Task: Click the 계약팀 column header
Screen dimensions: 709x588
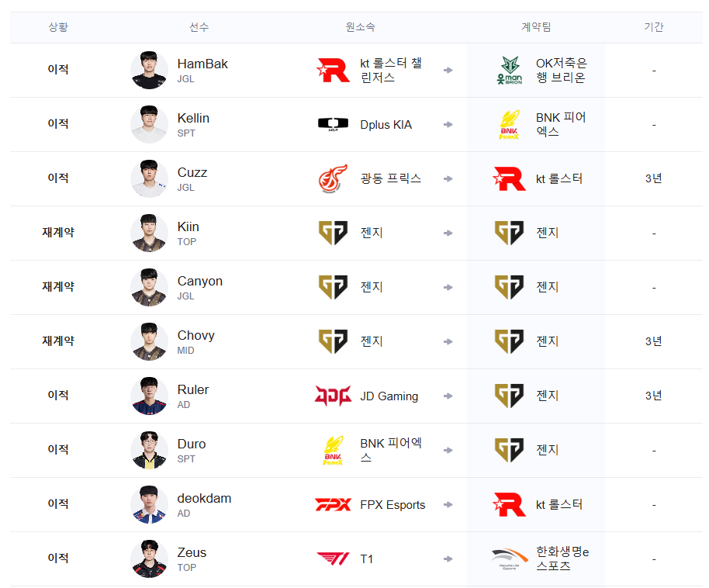Action: pyautogui.click(x=536, y=27)
